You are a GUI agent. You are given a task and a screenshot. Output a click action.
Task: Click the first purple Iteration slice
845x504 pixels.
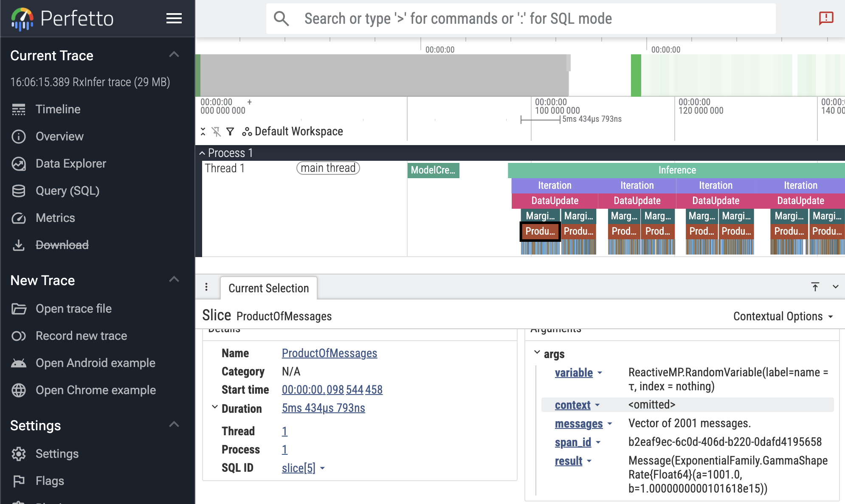(x=555, y=185)
